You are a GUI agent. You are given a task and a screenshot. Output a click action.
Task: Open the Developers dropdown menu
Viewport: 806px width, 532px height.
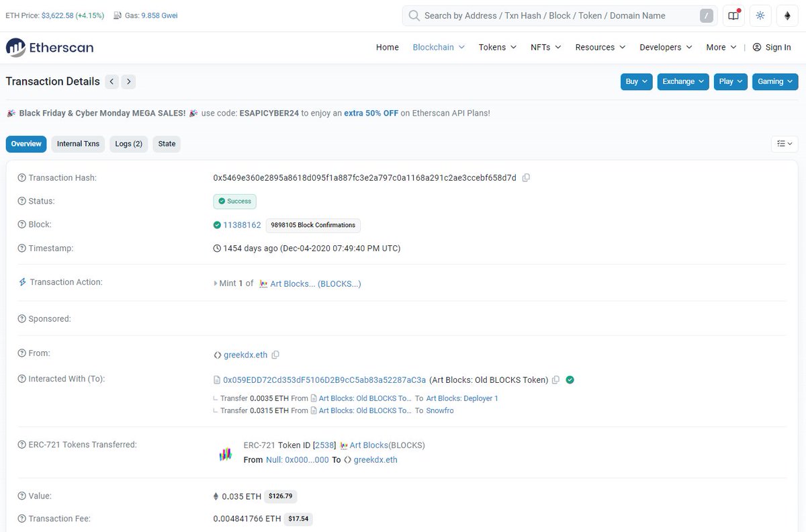[666, 47]
